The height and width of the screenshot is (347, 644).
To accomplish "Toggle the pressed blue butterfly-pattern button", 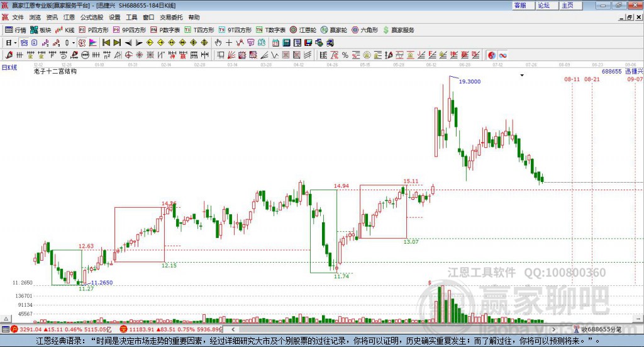I will point(25,43).
